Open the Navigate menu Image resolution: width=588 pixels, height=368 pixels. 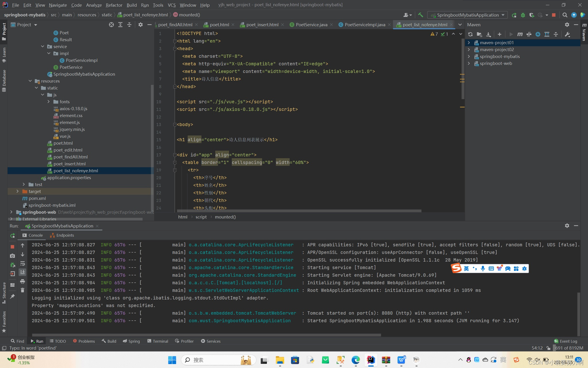click(x=58, y=5)
